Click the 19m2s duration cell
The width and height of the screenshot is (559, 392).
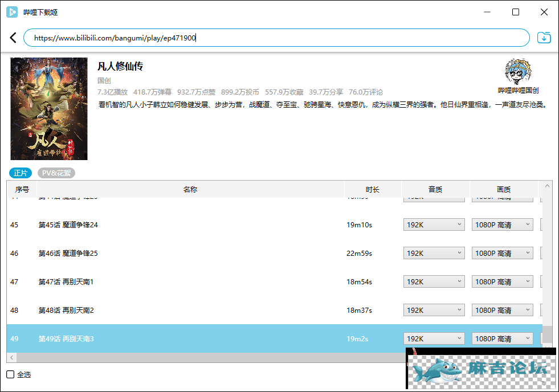[x=357, y=339]
